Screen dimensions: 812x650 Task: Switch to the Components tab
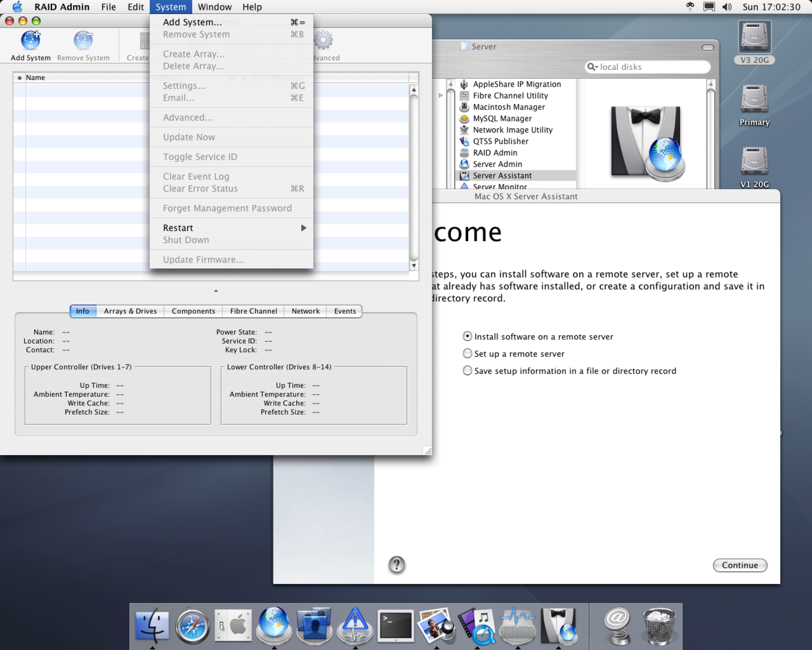193,311
